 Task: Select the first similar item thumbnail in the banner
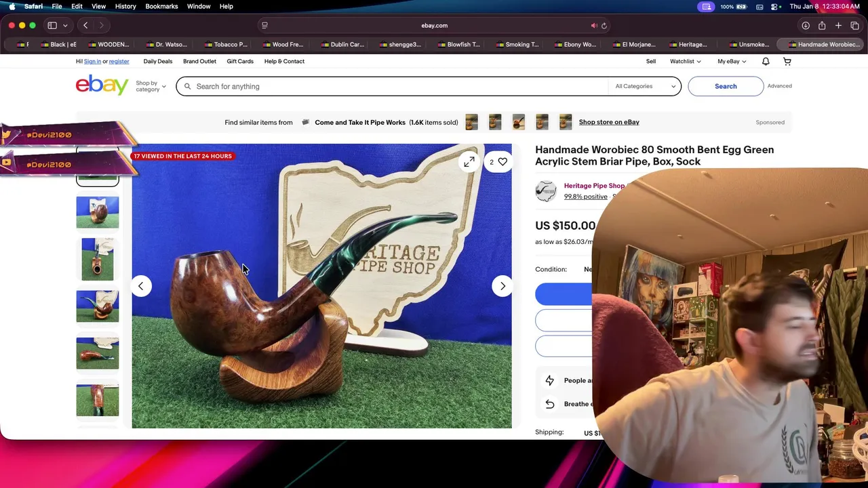point(471,122)
